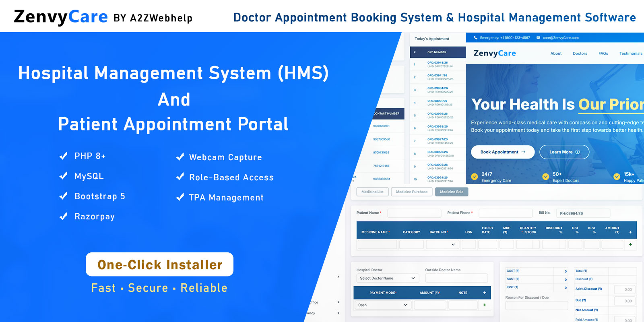Click the care@ZenvyCare.com email link
The width and height of the screenshot is (644, 322).
click(x=561, y=38)
